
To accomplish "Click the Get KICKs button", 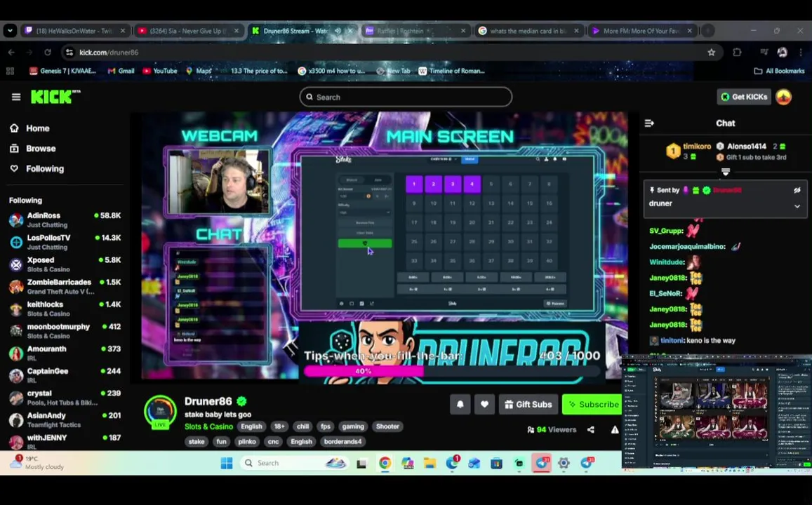I will pyautogui.click(x=744, y=97).
